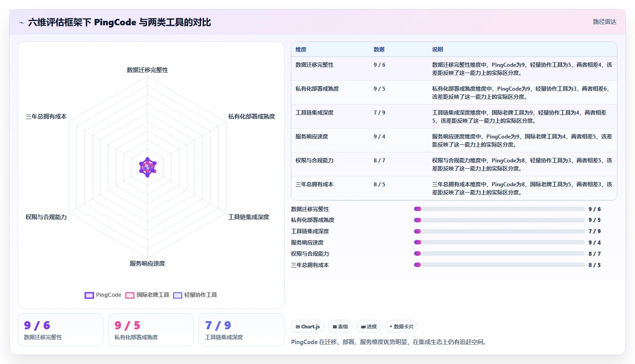Click the 工具链集成深度 progress bar
635x364 pixels.
click(x=499, y=231)
